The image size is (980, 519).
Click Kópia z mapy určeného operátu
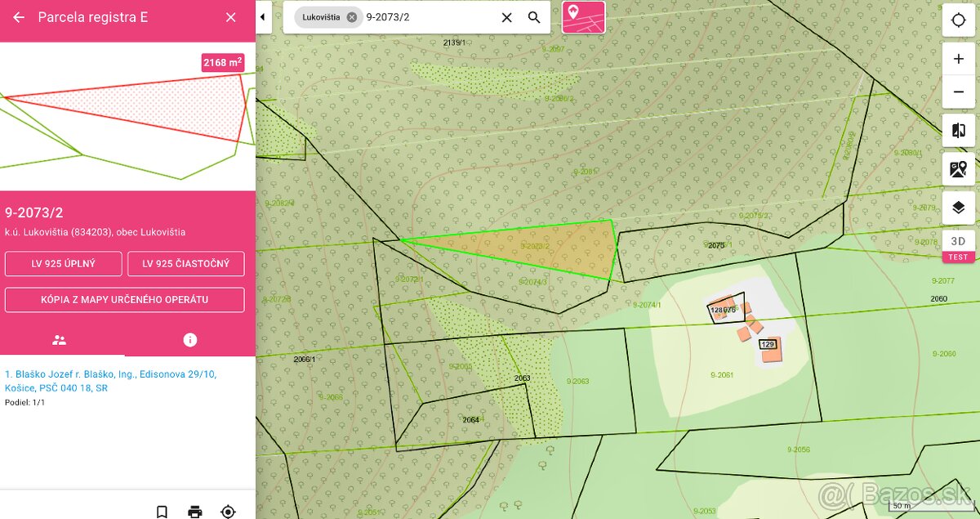point(125,300)
